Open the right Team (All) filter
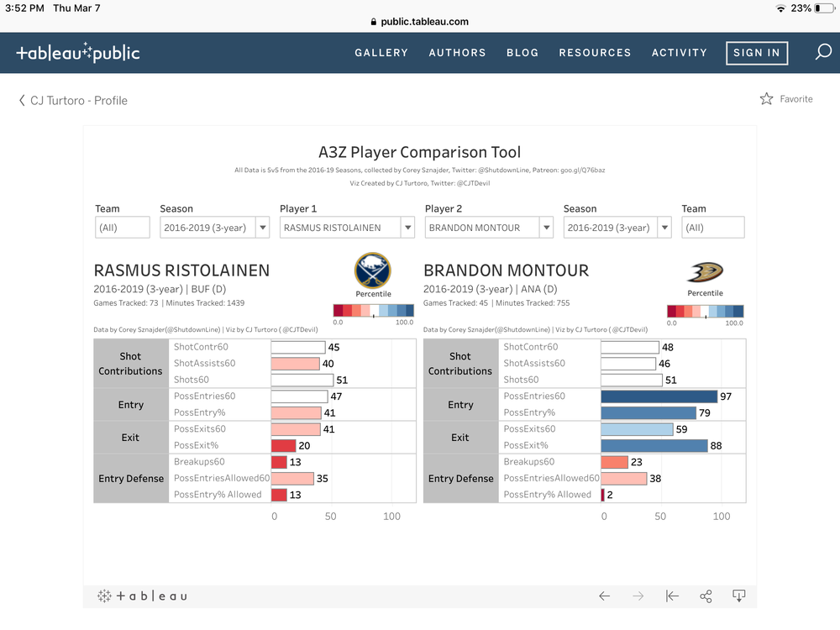The width and height of the screenshot is (840, 630). click(x=713, y=227)
